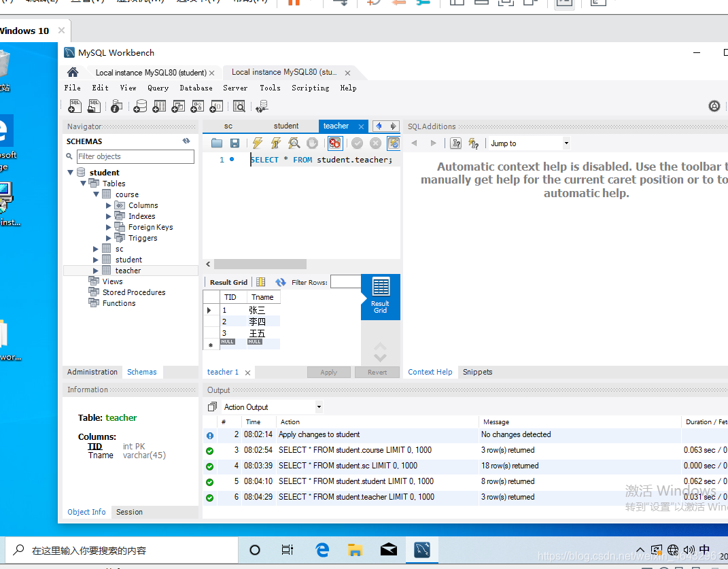Screen dimensions: 728x569
Task: Get context help at caret icon
Action: tap(456, 143)
